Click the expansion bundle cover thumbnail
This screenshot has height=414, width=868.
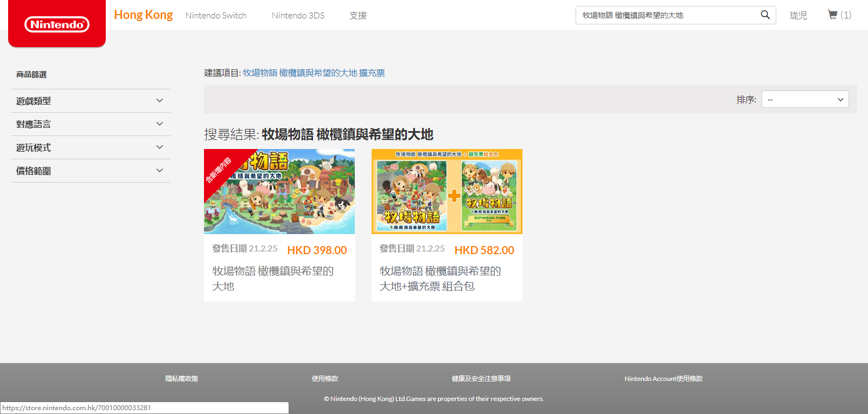click(447, 191)
